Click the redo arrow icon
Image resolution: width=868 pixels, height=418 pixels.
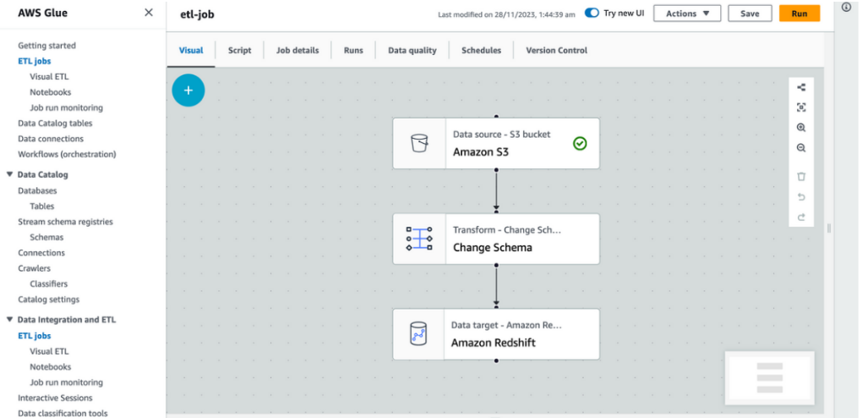pos(801,217)
